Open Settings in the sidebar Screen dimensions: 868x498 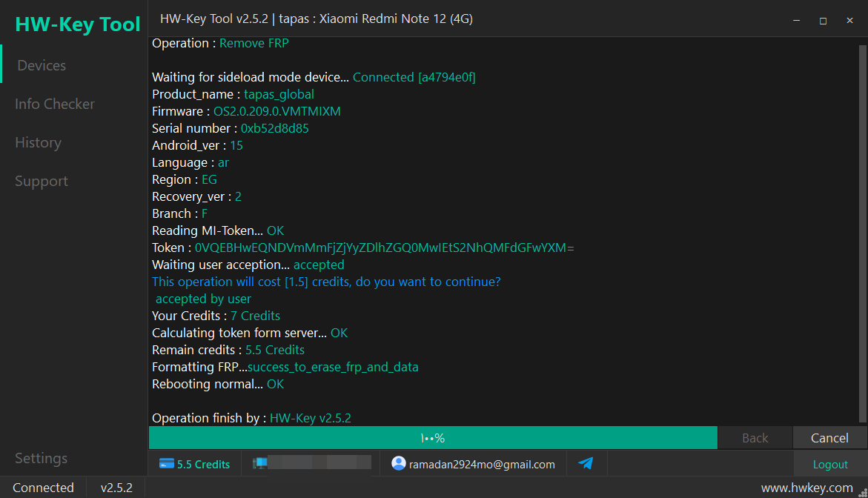pos(41,459)
